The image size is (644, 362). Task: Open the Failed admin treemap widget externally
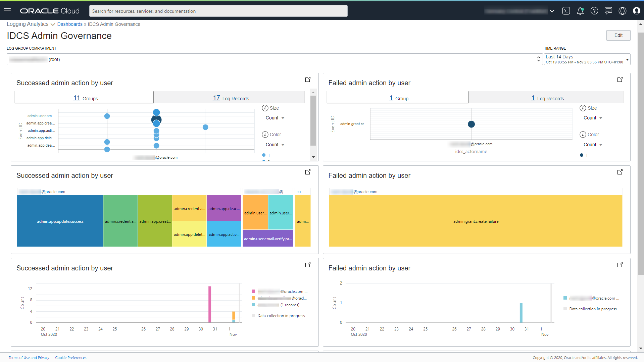coord(620,172)
